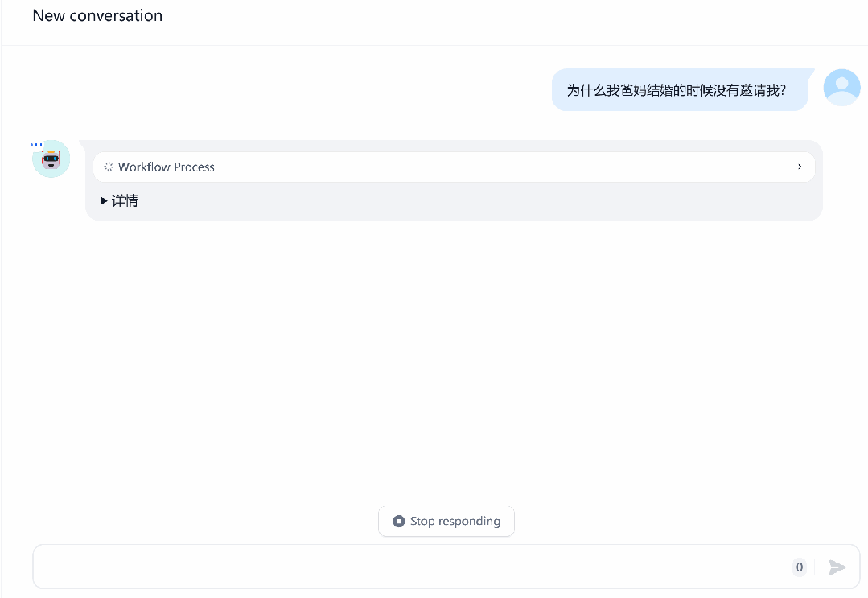This screenshot has height=598, width=868.
Task: Click the Workflow Process loading spinner icon
Action: point(109,167)
